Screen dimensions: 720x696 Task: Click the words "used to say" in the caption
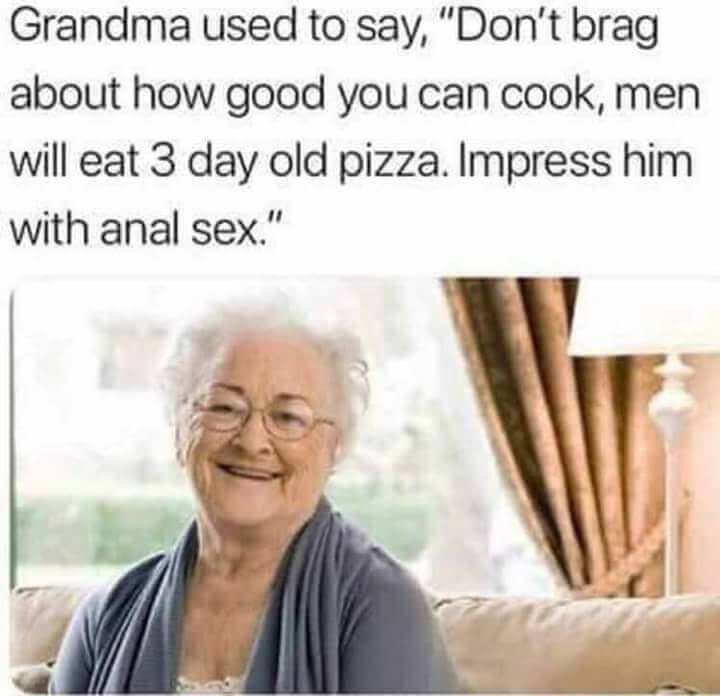tap(315, 30)
